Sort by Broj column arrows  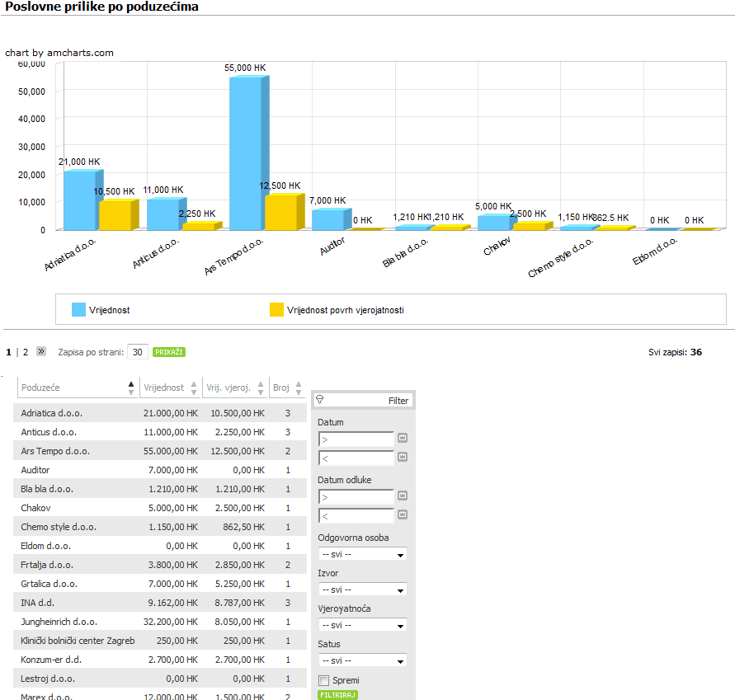[299, 388]
